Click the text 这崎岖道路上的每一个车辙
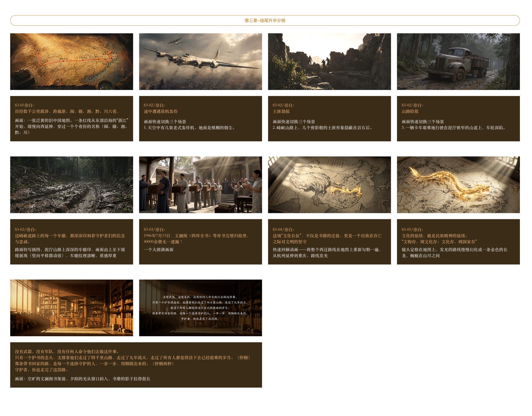The image size is (532, 416). pyautogui.click(x=70, y=238)
